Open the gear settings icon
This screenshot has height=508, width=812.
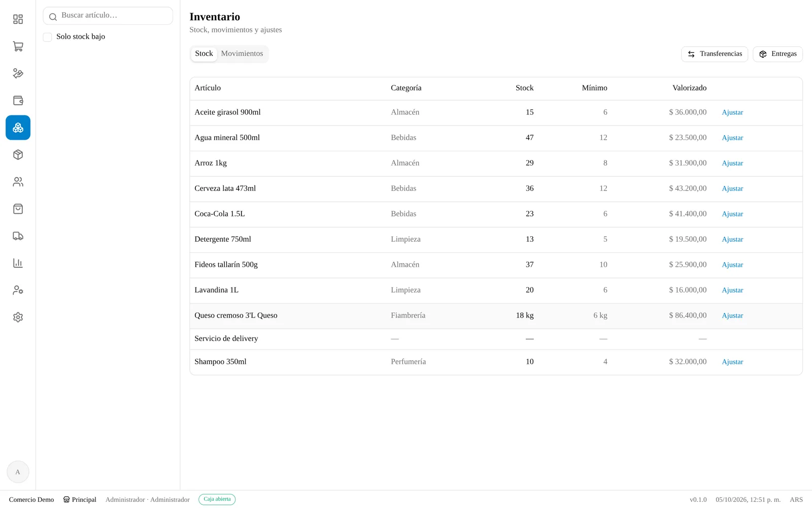click(18, 317)
